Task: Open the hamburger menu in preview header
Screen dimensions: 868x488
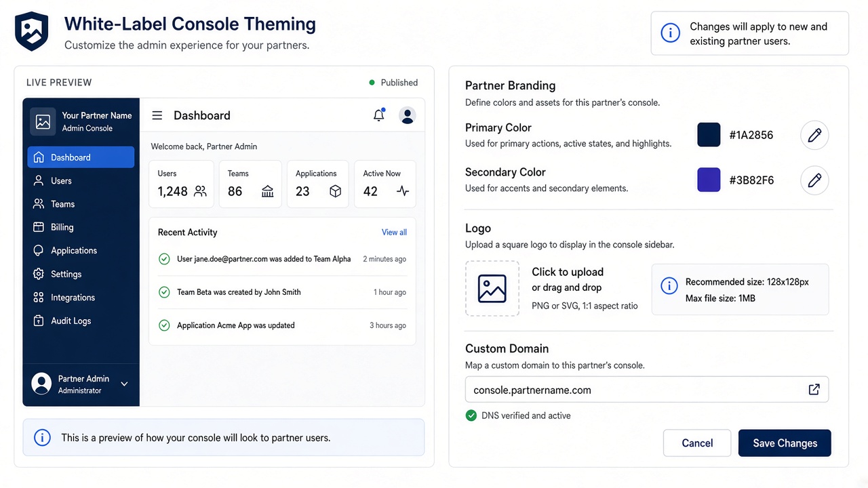Action: (157, 115)
